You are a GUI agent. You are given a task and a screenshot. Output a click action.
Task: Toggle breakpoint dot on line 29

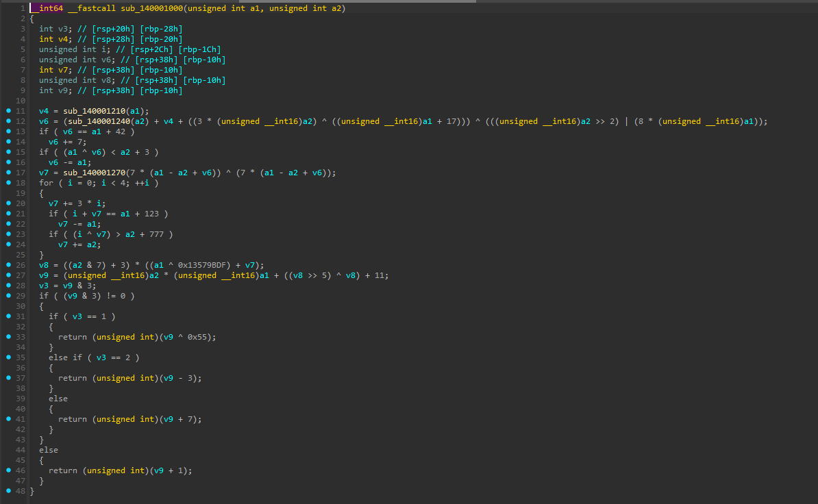click(x=8, y=296)
